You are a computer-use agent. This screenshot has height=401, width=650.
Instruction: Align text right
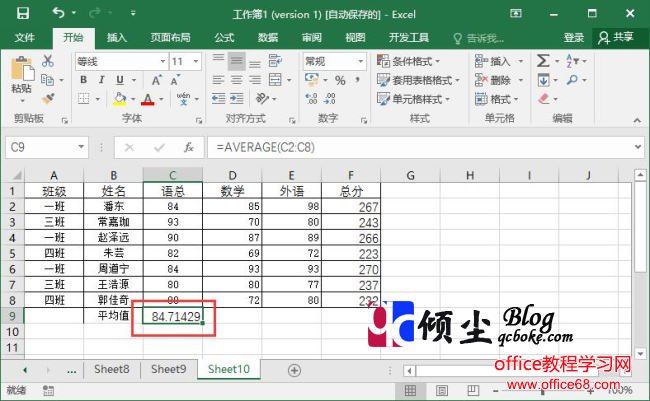point(255,80)
